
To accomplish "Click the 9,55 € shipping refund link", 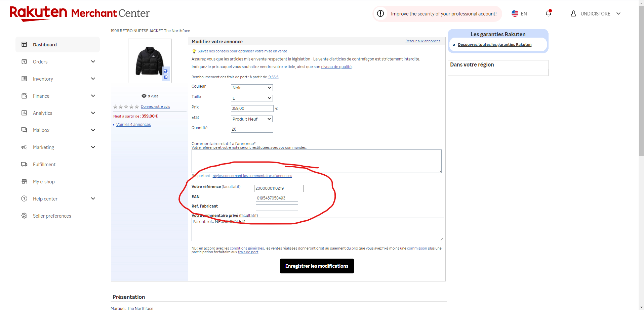I will pyautogui.click(x=273, y=77).
